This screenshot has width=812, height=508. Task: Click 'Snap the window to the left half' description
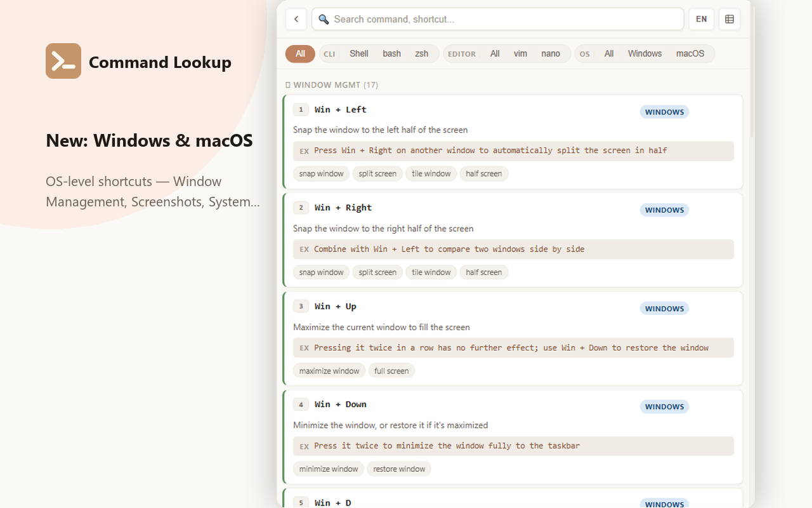pos(381,130)
